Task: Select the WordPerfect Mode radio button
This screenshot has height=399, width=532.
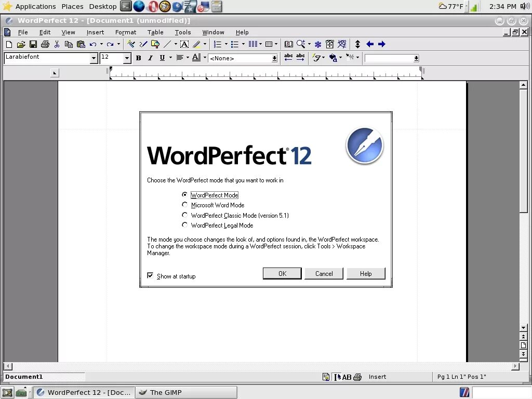Action: click(x=184, y=194)
